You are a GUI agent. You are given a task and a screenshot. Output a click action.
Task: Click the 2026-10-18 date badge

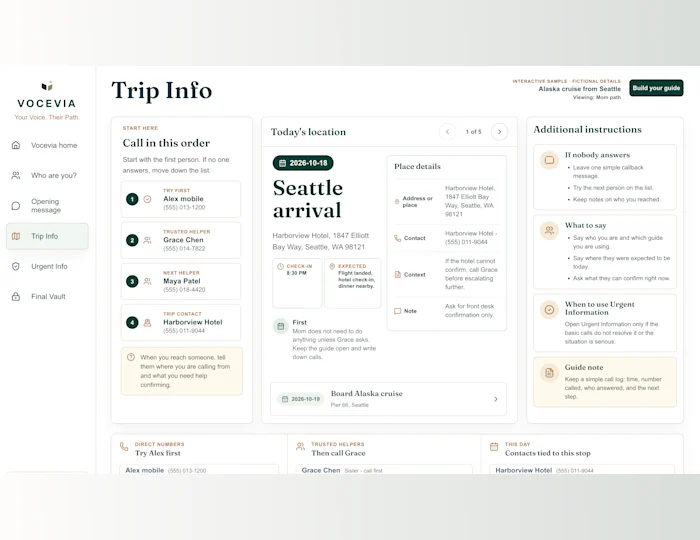[303, 163]
